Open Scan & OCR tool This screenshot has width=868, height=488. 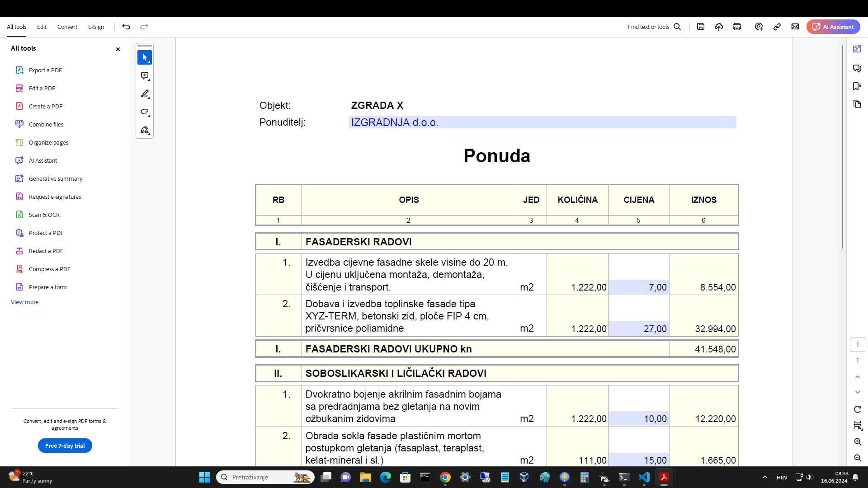[44, 215]
